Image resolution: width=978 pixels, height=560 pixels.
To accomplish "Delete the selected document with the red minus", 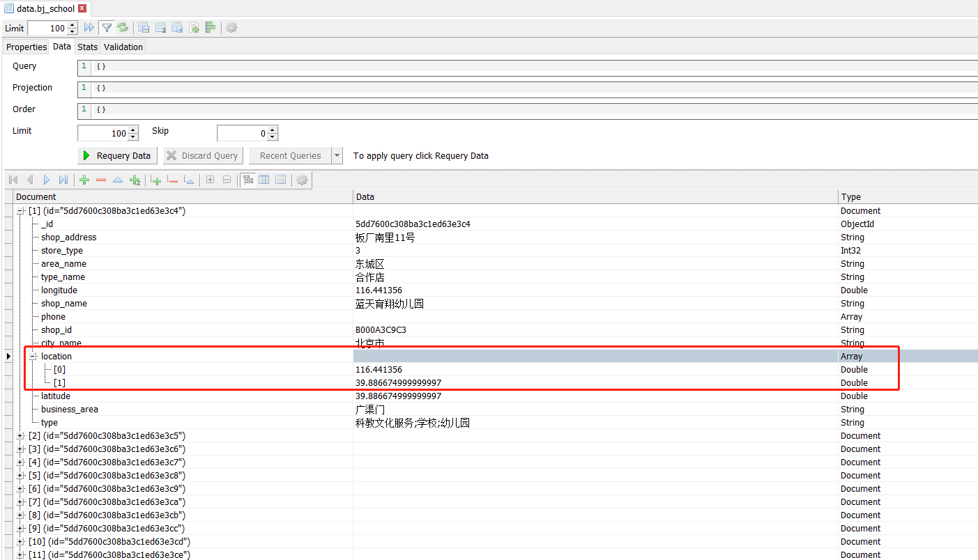I will pyautogui.click(x=101, y=180).
